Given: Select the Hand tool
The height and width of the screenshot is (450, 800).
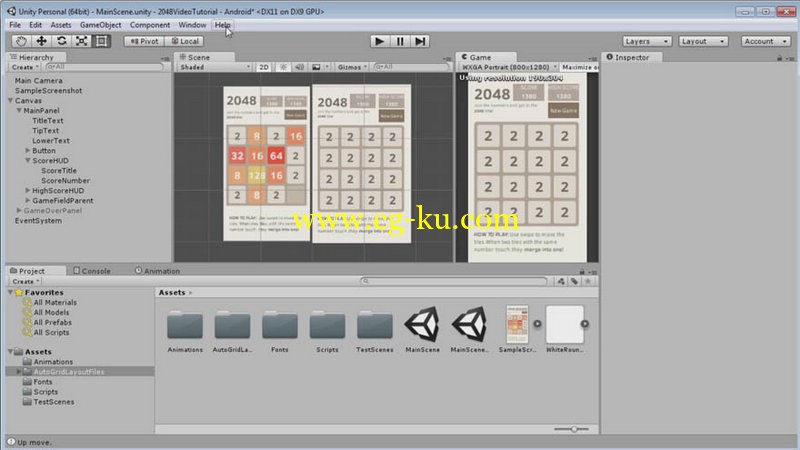Looking at the screenshot, I should (21, 41).
